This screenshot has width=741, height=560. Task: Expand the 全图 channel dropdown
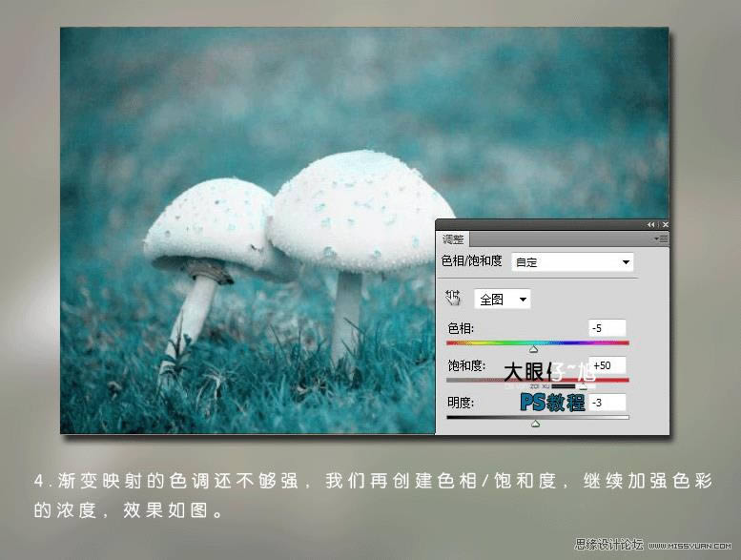pos(503,300)
